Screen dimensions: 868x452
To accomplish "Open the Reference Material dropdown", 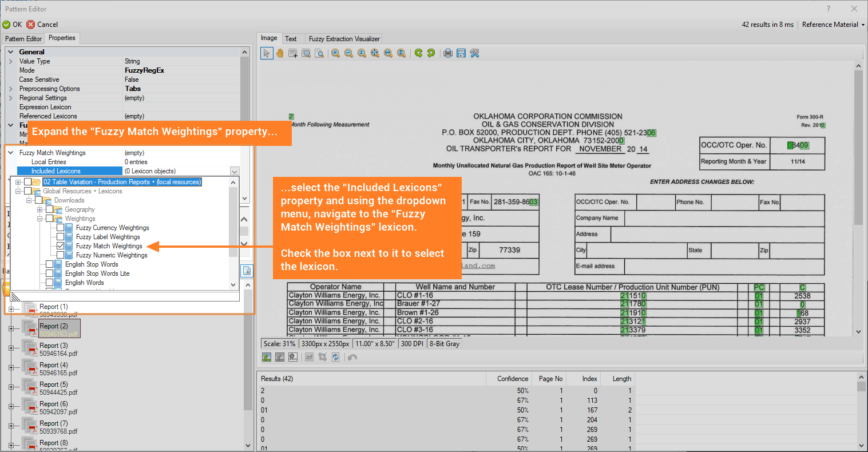I will pyautogui.click(x=833, y=25).
